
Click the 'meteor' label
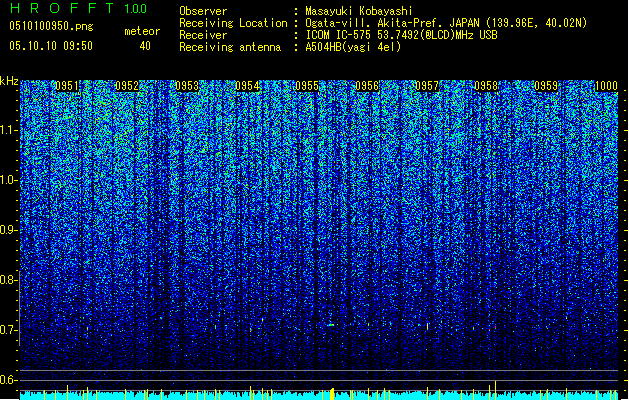[x=142, y=31]
